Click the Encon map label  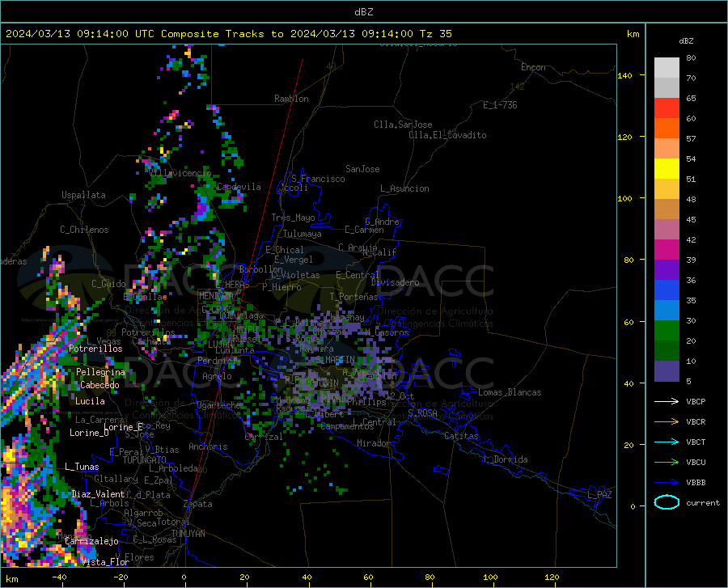pos(533,67)
